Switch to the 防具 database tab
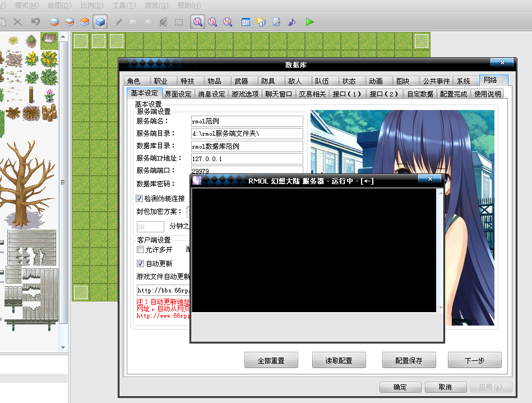Image resolution: width=532 pixels, height=403 pixels. click(271, 81)
